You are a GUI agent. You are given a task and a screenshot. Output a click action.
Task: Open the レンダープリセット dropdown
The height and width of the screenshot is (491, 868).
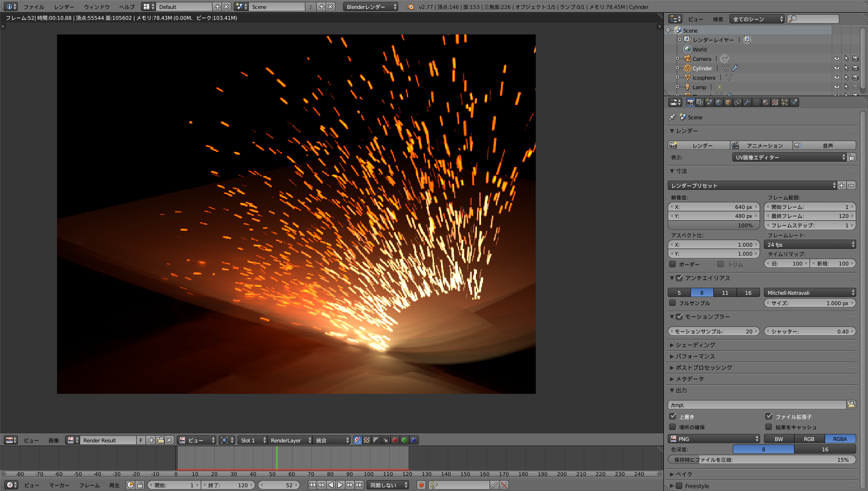[752, 185]
